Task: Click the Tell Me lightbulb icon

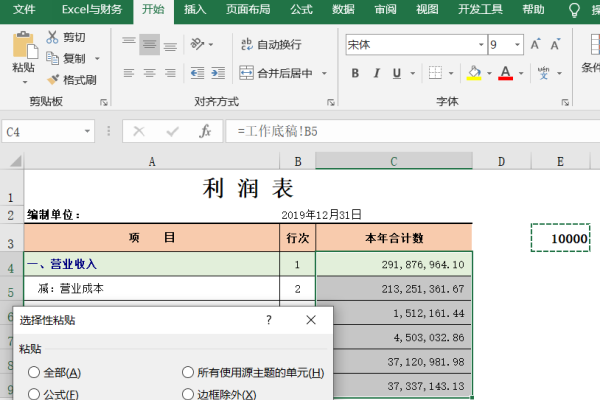Action: tap(574, 10)
